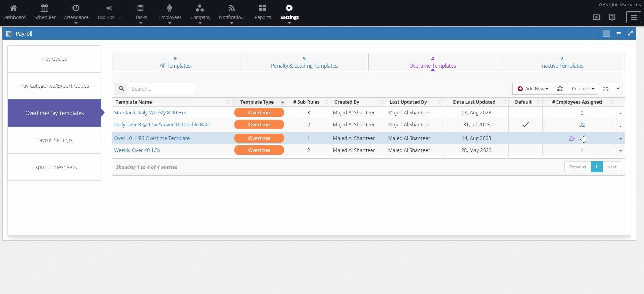
Task: Click the video tutorial play icon
Action: coord(596,17)
